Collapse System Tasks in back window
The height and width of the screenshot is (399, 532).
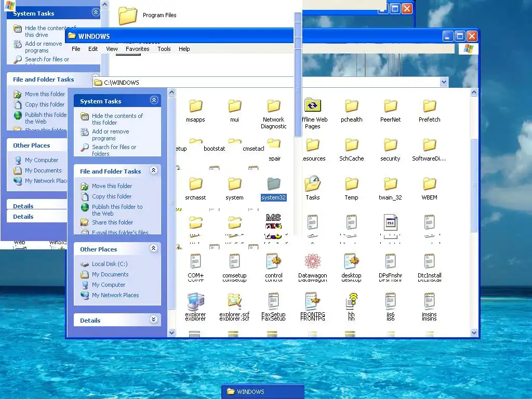[96, 12]
